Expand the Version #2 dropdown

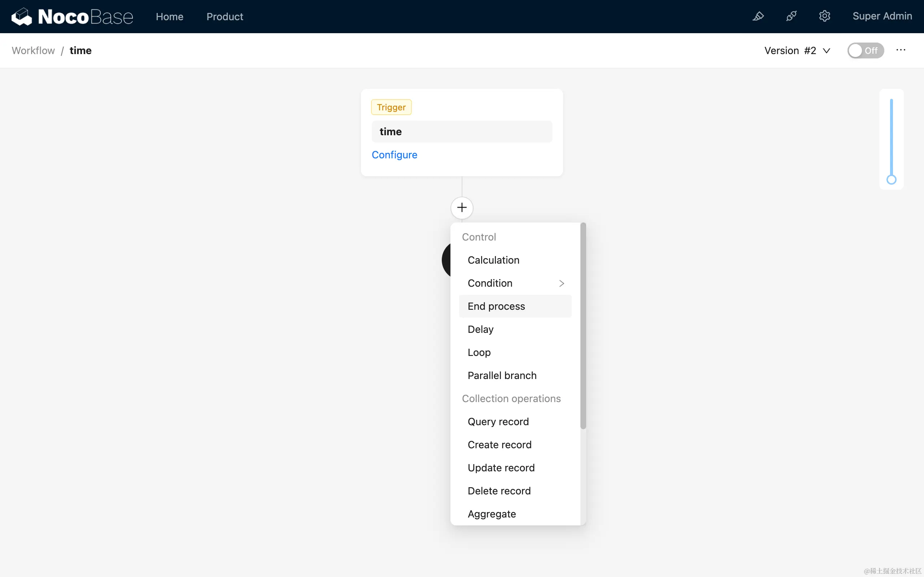coord(797,50)
